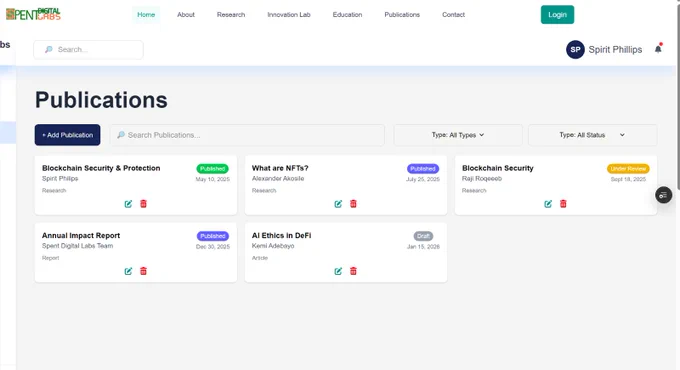
Task: Open the Education nav item
Action: point(347,15)
